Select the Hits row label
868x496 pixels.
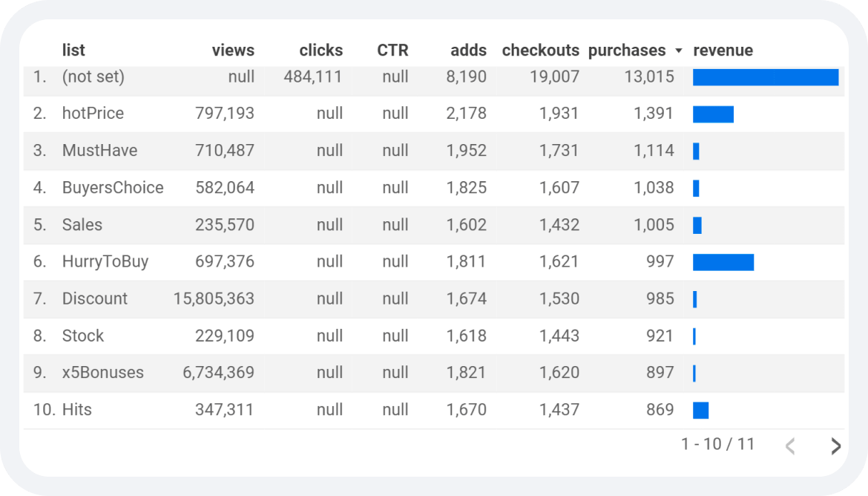77,410
